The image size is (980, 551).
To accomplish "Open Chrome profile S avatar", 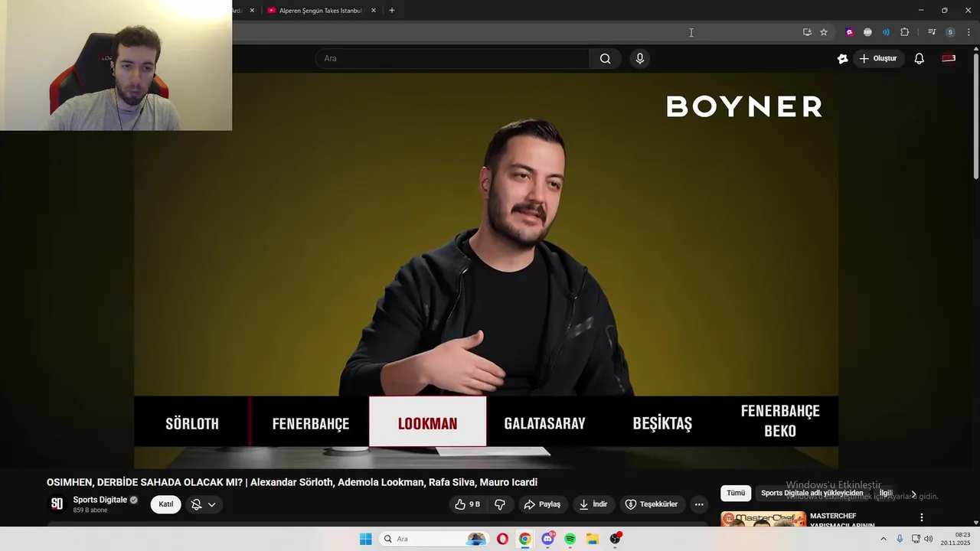I will pos(950,32).
